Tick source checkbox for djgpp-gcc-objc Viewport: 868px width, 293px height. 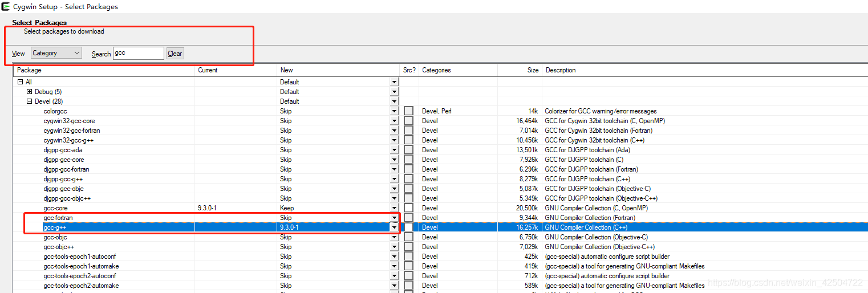pyautogui.click(x=408, y=189)
